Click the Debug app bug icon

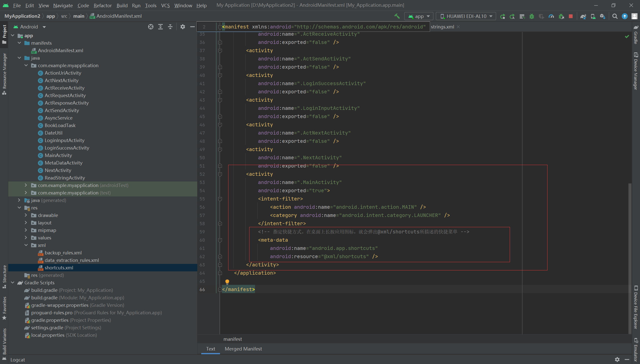pos(532,16)
